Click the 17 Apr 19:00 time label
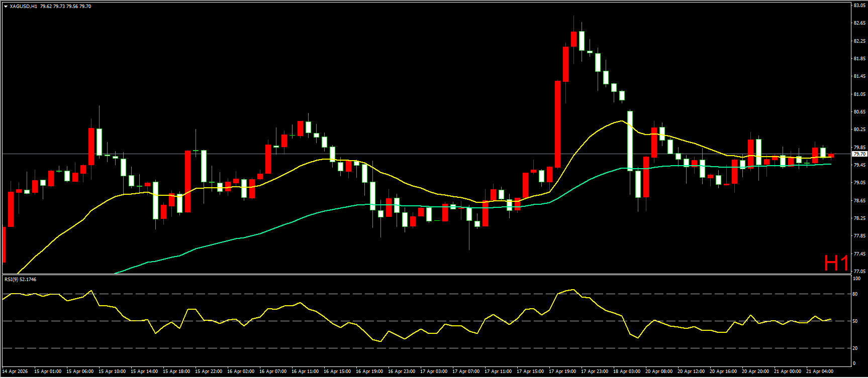This screenshot has width=868, height=378. [x=562, y=371]
